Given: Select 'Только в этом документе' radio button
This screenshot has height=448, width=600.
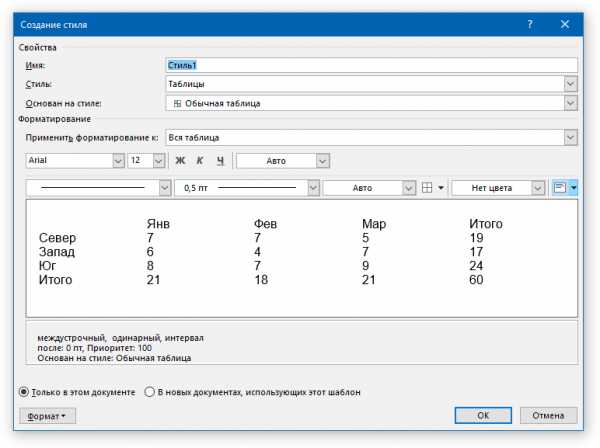Looking at the screenshot, I should click(x=25, y=392).
